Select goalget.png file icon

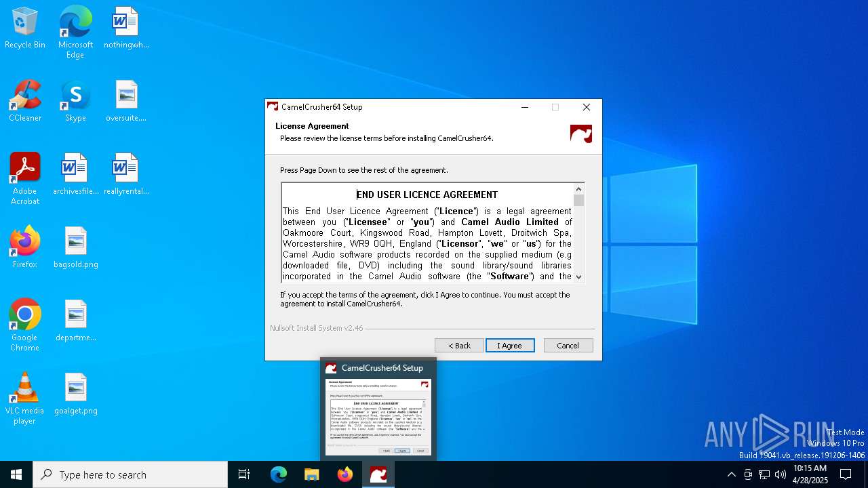click(75, 394)
